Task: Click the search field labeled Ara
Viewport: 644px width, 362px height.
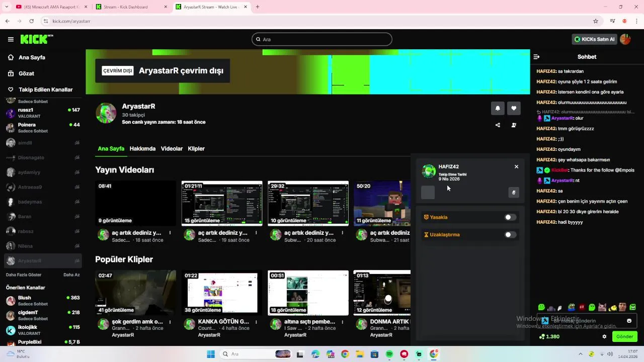Action: tap(322, 39)
